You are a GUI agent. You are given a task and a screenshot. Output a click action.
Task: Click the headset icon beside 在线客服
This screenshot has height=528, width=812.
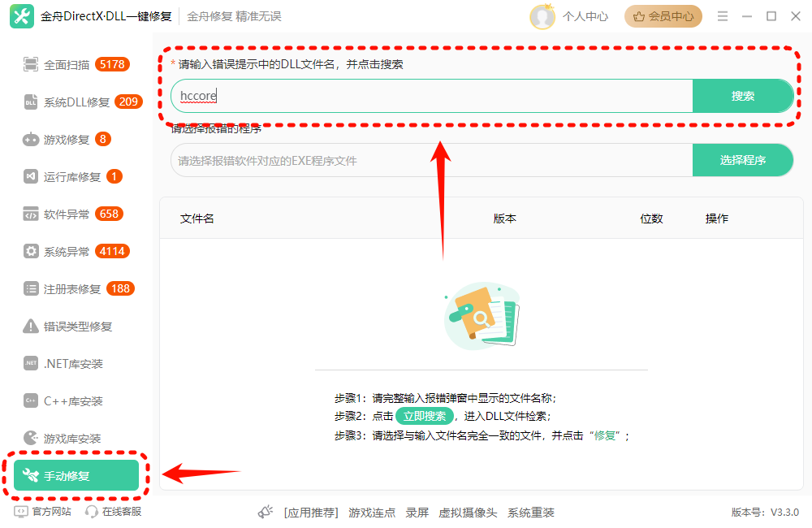pyautogui.click(x=91, y=512)
